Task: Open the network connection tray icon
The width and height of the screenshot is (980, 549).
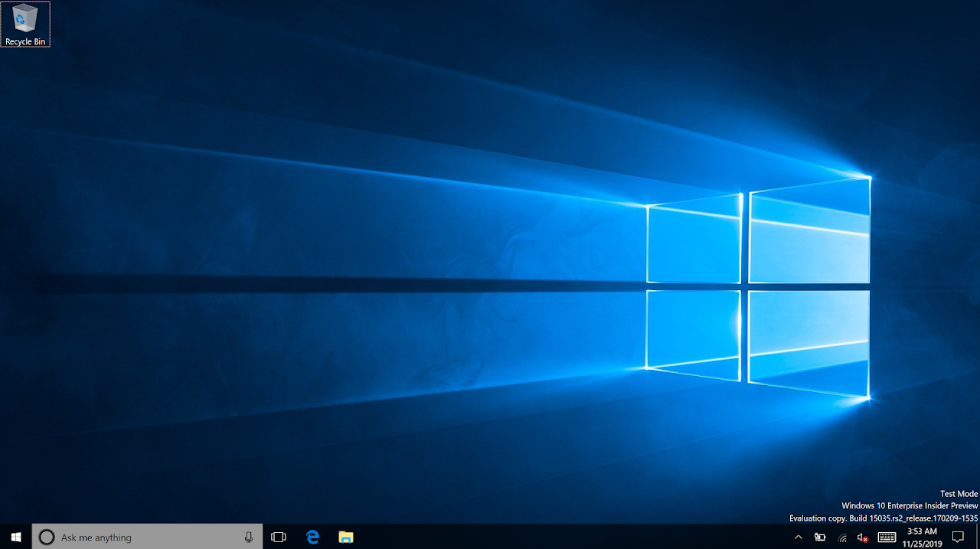Action: [842, 538]
